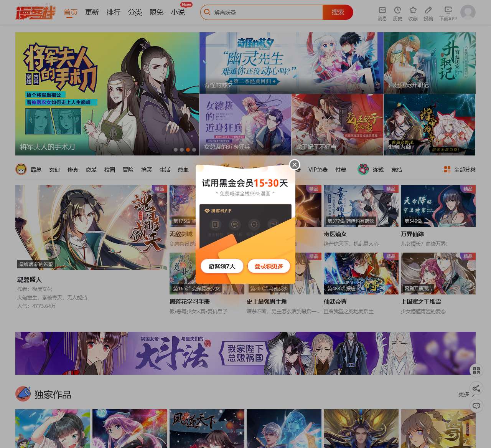The width and height of the screenshot is (491, 448).
Task: Click the 投稿 submission pencil icon
Action: coord(428,10)
